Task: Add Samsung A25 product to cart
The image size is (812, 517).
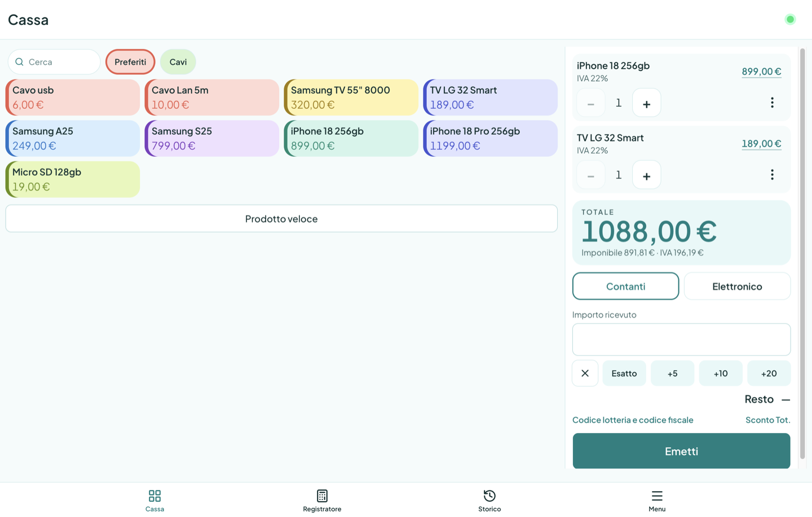Action: click(73, 138)
